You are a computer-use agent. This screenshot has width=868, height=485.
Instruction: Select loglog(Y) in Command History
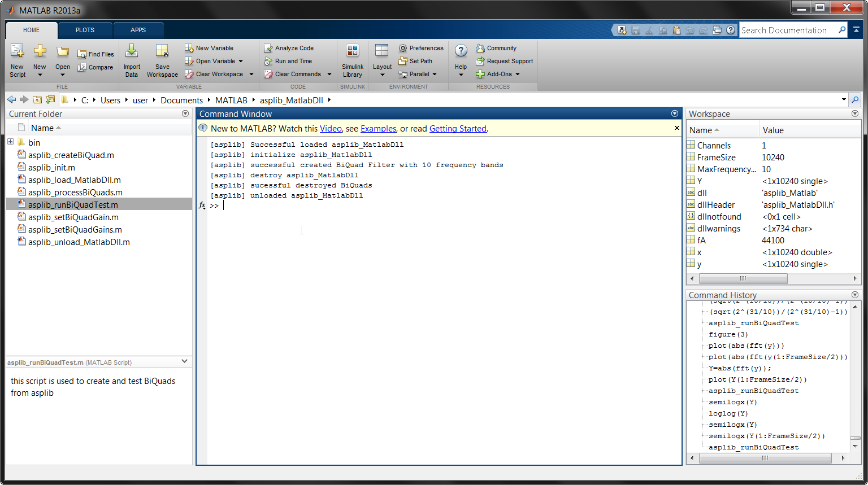(728, 413)
